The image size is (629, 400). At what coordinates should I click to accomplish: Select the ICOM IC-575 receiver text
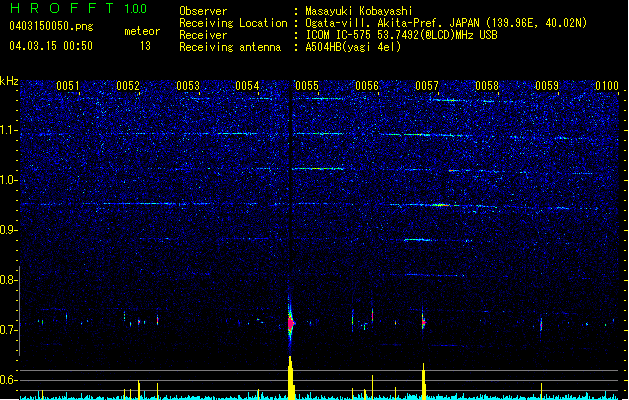[401, 35]
